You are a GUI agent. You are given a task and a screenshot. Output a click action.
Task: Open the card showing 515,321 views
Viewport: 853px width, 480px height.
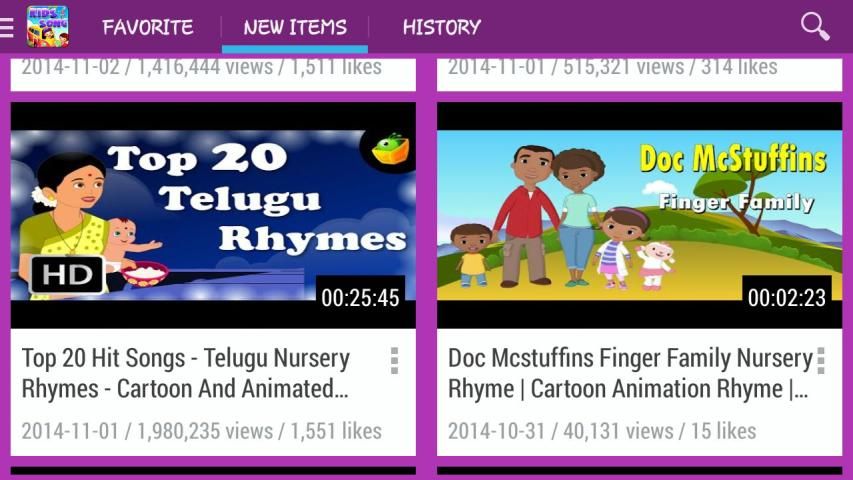coord(640,73)
